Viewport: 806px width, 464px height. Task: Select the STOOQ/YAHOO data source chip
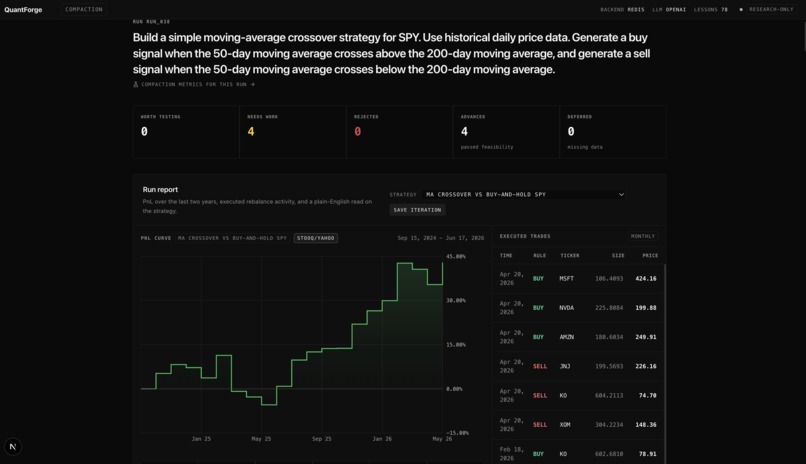click(316, 238)
